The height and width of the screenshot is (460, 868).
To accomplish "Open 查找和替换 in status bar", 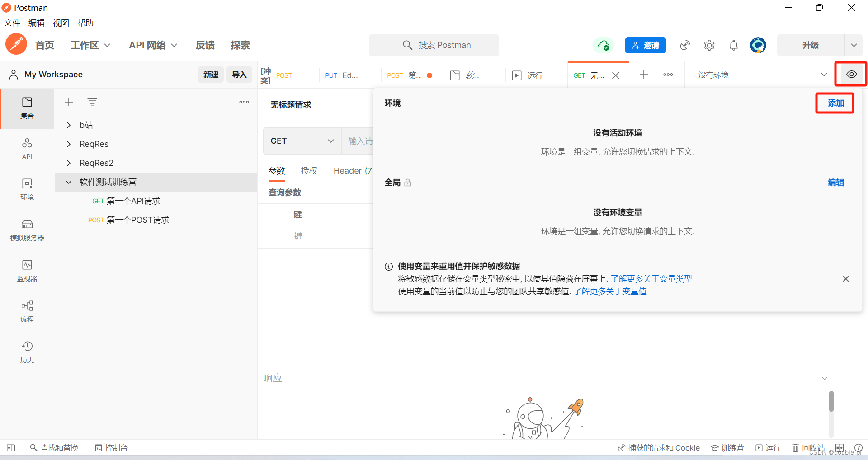I will tap(54, 448).
